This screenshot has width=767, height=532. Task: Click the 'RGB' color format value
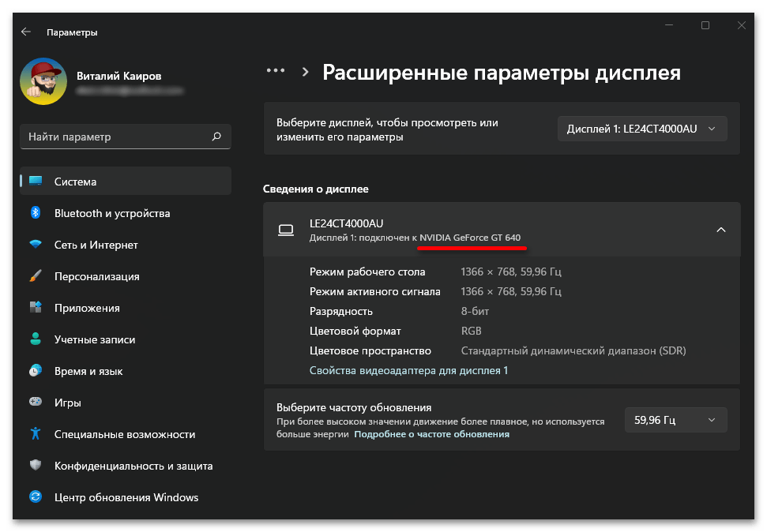tap(471, 331)
